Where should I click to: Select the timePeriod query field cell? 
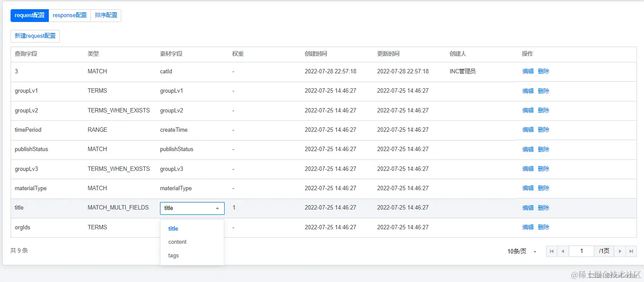coord(28,130)
